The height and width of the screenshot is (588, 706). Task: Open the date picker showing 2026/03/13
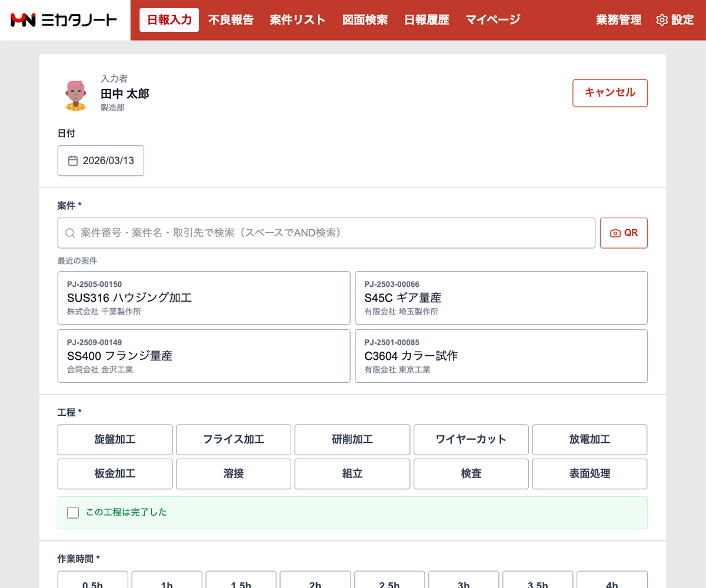click(101, 161)
